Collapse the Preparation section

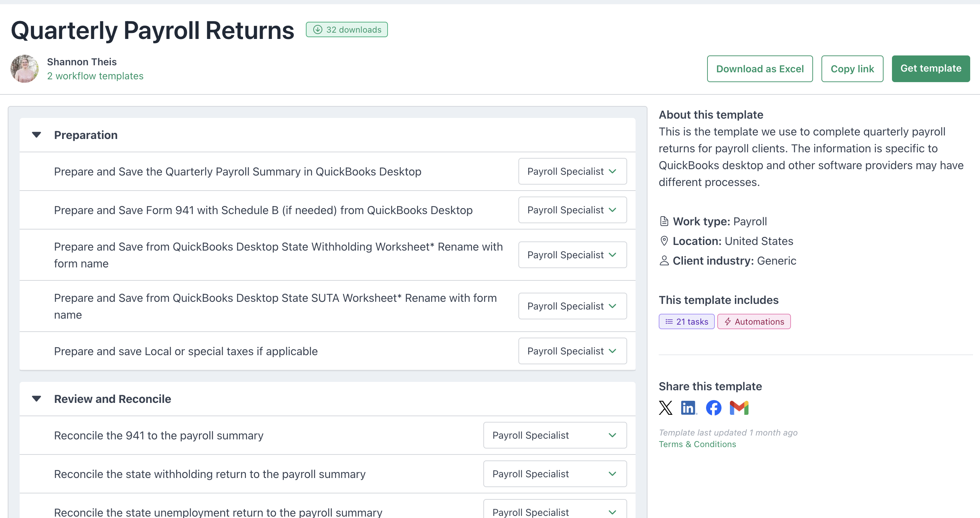(36, 135)
